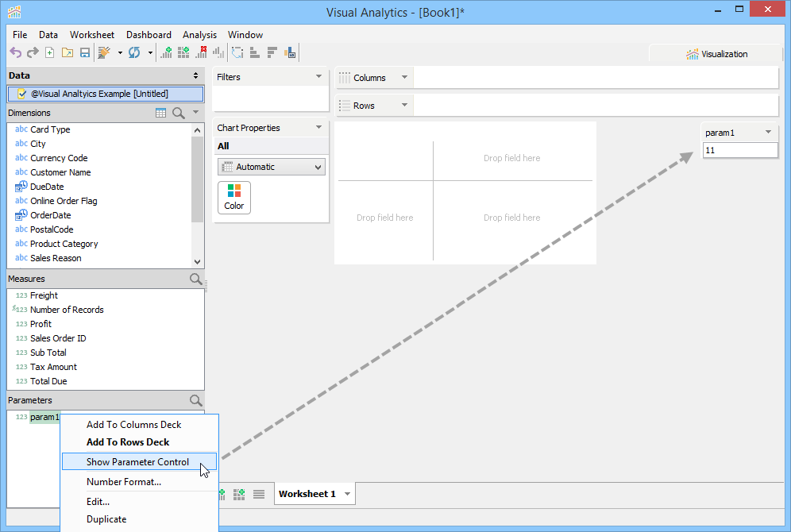Click the swap rows and columns icon
Screen dimensions: 791x532
click(237, 52)
